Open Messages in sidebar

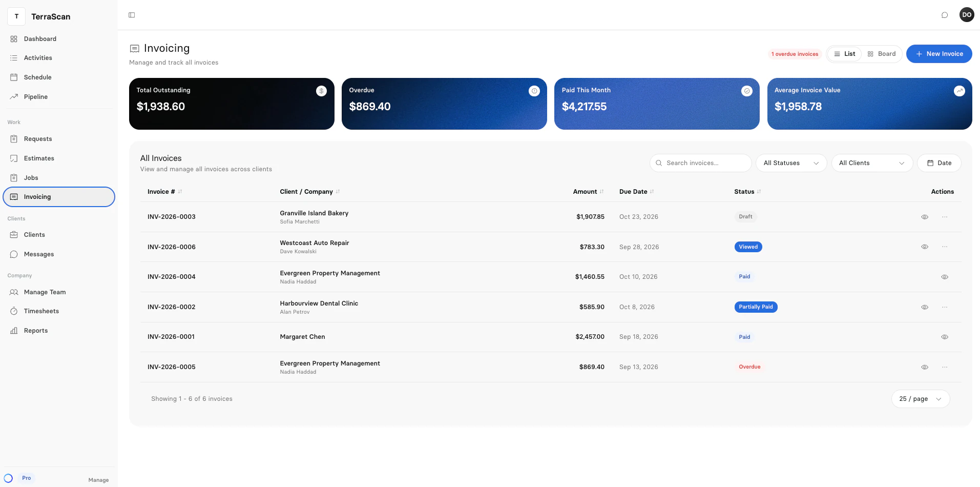59,254
